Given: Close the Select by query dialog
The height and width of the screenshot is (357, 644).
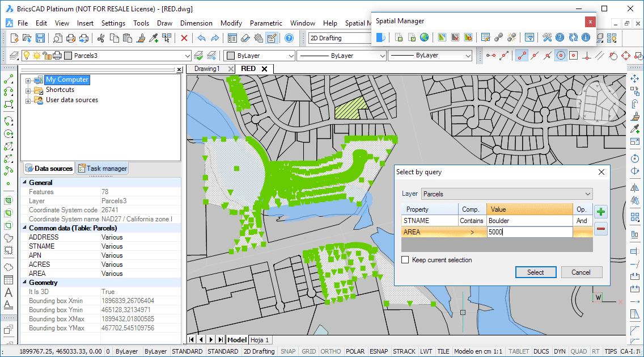Looking at the screenshot, I should coord(601,172).
